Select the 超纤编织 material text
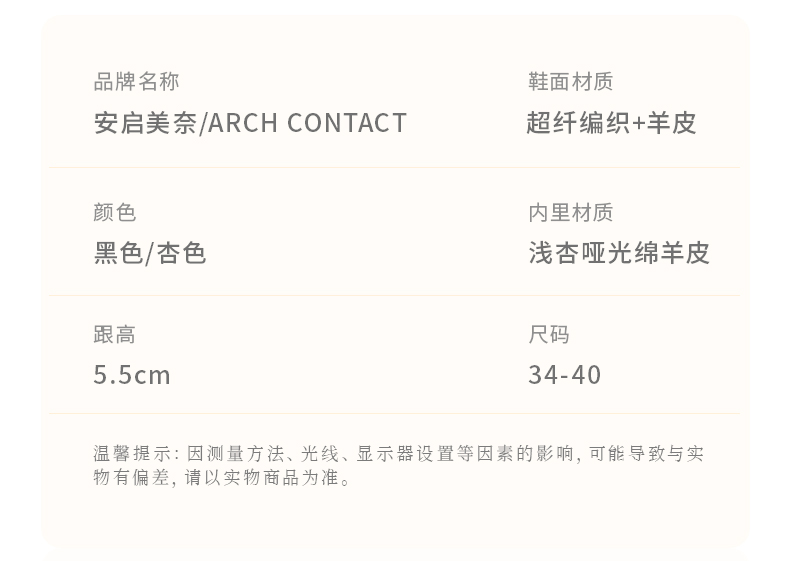The height and width of the screenshot is (561, 790). click(x=578, y=123)
